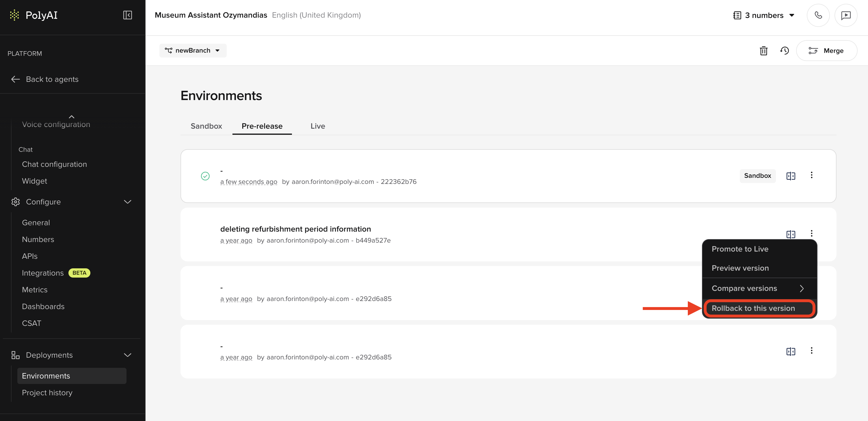868x421 pixels.
Task: Select Rollback to this version
Action: [x=753, y=308]
